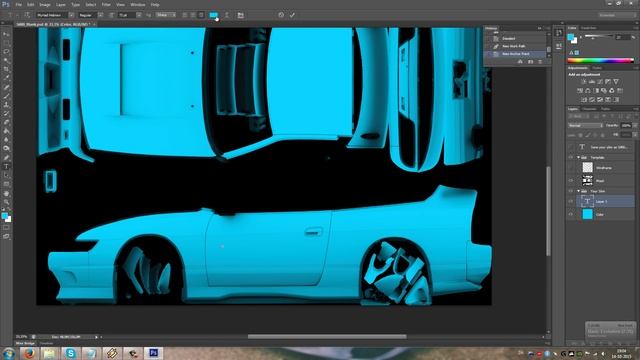Open the Character and Paragraph panels icon

(x=240, y=15)
